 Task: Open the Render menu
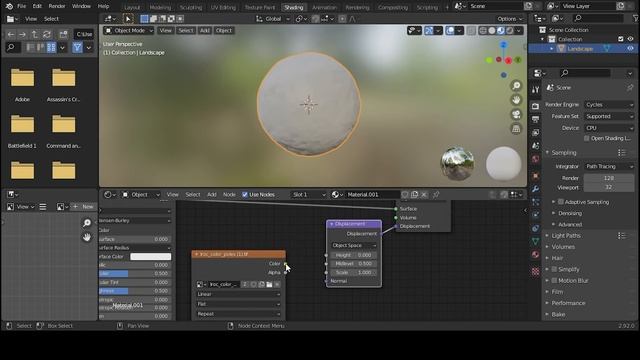click(57, 7)
